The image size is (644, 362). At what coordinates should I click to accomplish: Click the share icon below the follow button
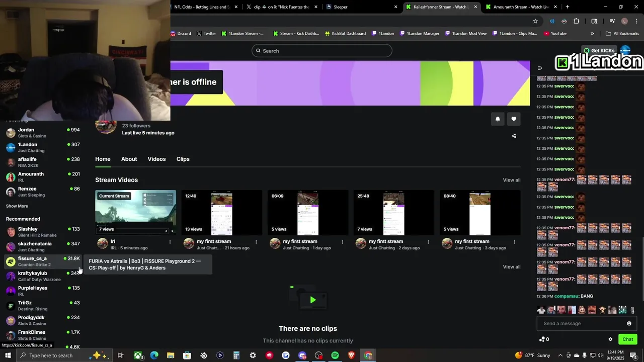(x=514, y=136)
